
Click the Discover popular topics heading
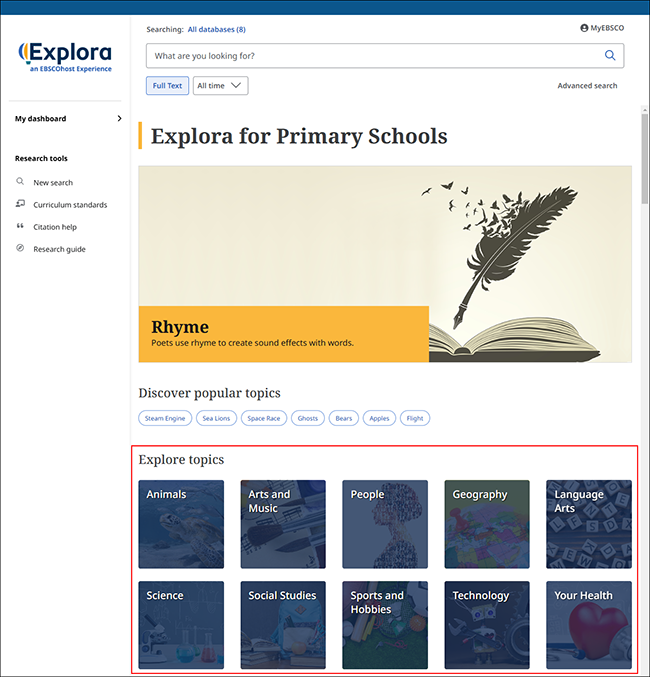coord(209,393)
